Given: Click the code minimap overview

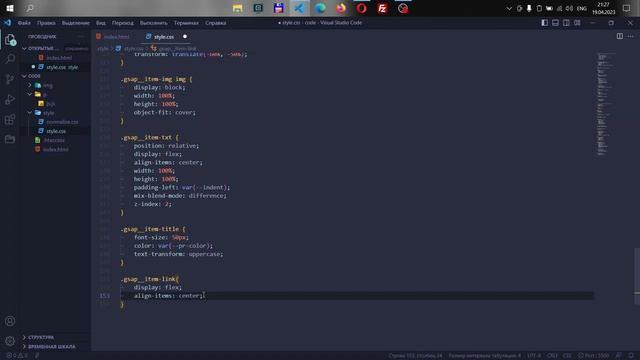Looking at the screenshot, I should click(x=605, y=104).
